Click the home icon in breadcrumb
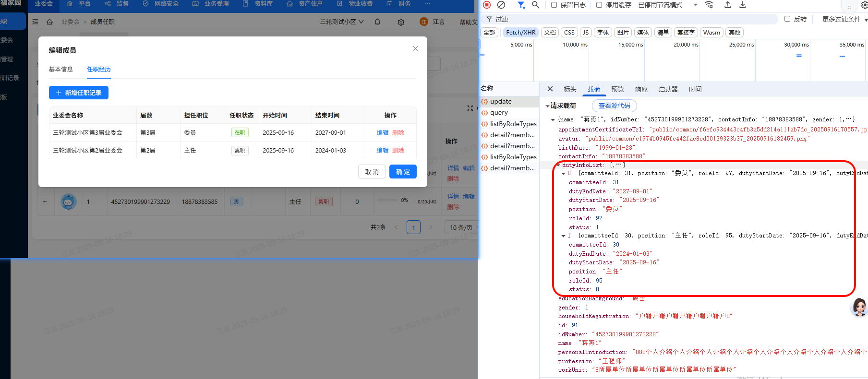The width and height of the screenshot is (868, 379). tap(49, 22)
